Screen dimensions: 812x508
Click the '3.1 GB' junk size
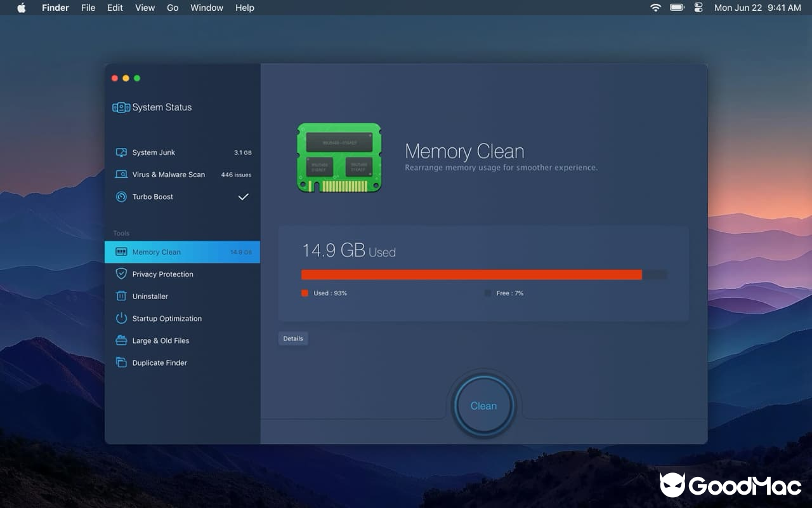pos(243,153)
